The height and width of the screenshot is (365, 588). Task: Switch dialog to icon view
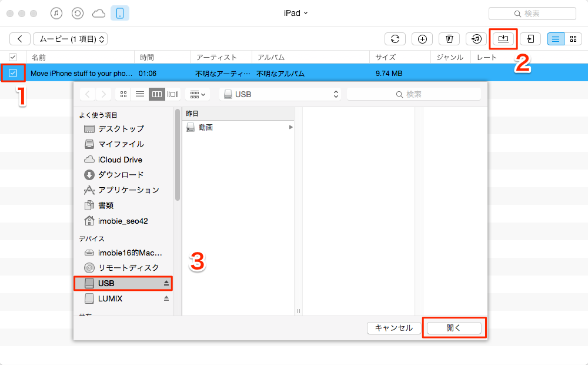click(123, 94)
